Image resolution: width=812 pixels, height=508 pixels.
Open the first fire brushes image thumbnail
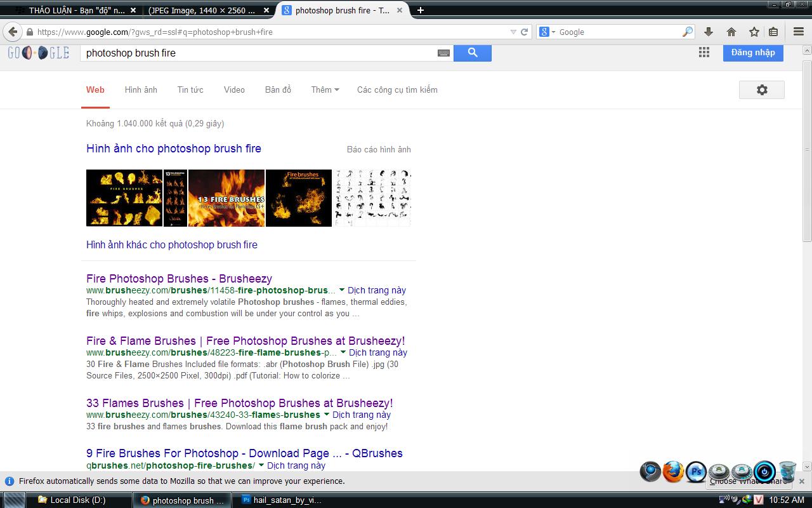(x=124, y=198)
